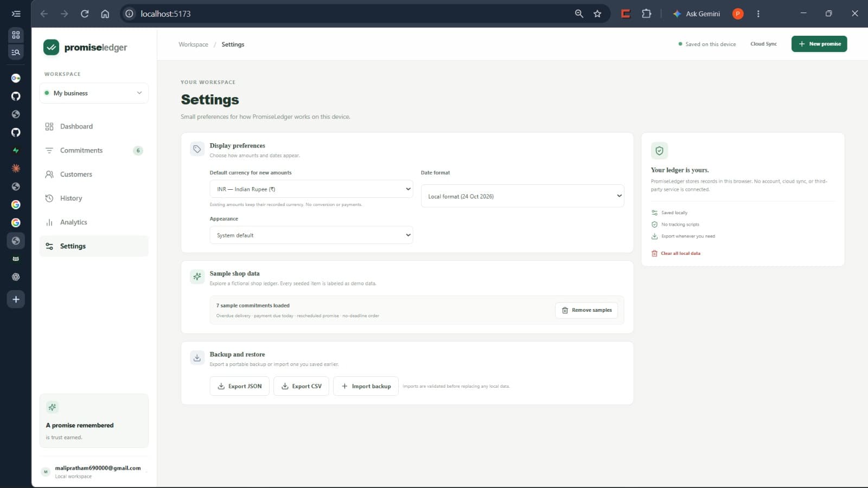Viewport: 868px width, 488px height.
Task: Click the New promise button
Action: click(x=819, y=44)
